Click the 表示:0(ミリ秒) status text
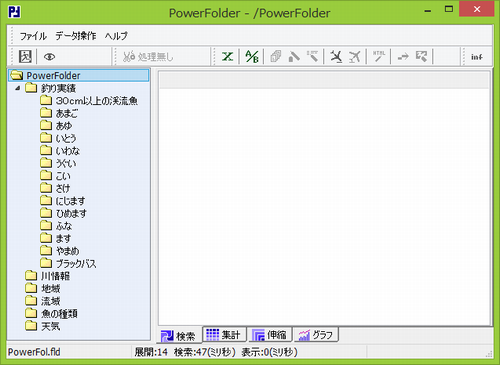The height and width of the screenshot is (365, 500). [x=269, y=352]
